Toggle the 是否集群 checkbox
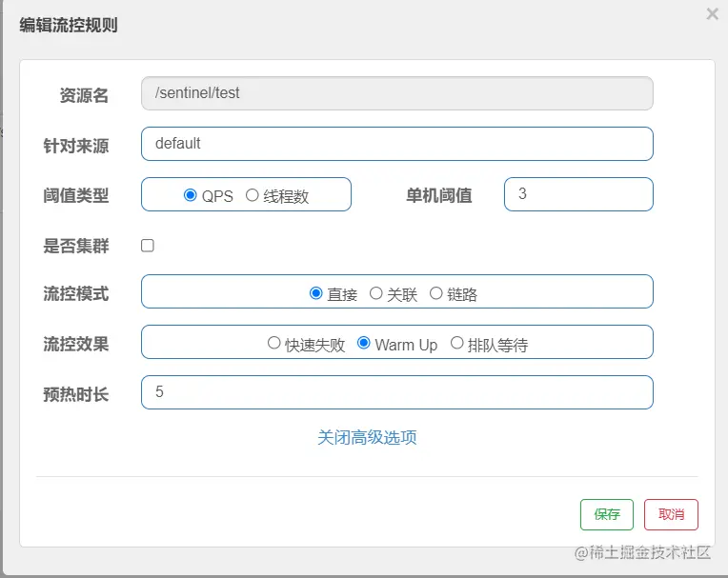 click(x=148, y=246)
